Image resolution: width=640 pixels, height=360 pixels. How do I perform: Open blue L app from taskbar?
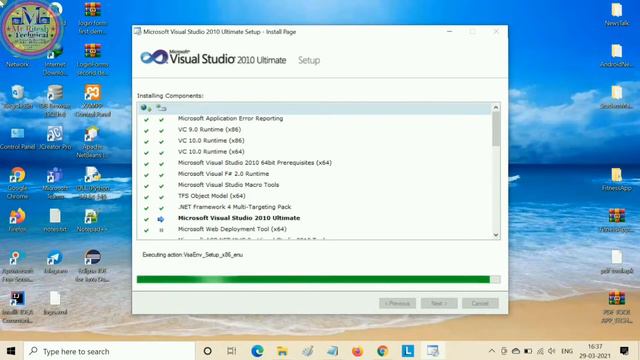coord(407,351)
